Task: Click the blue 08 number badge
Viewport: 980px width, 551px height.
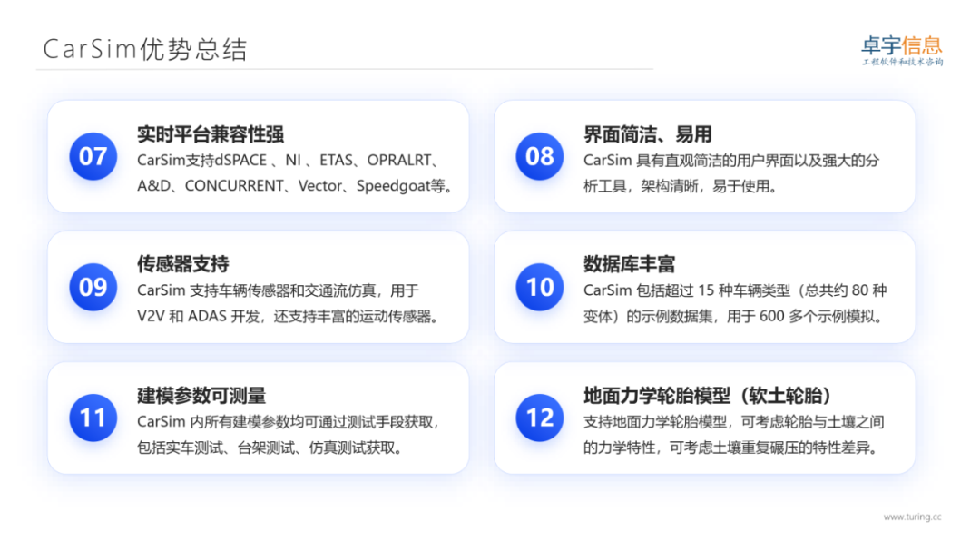Action: (x=539, y=156)
